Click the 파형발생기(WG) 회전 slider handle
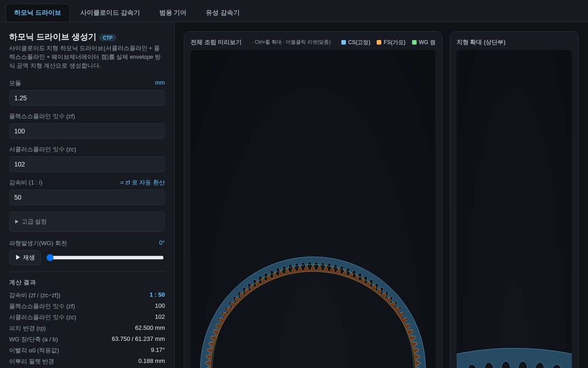This screenshot has width=588, height=368. [50, 258]
